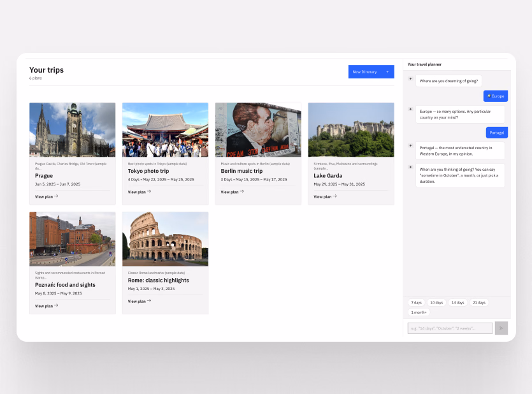Choose the 10 days duration chip
The image size is (532, 394).
436,302
